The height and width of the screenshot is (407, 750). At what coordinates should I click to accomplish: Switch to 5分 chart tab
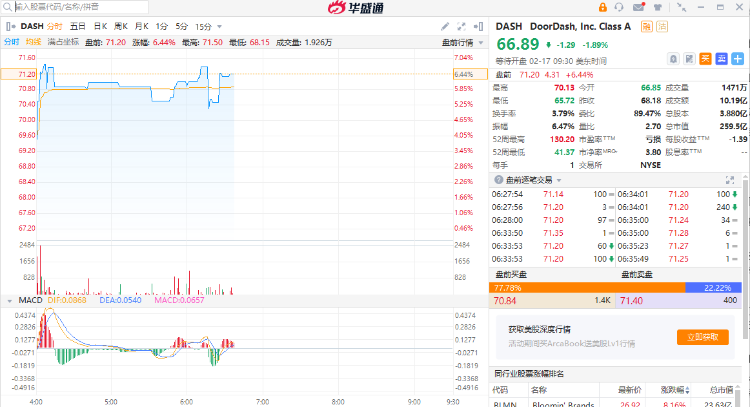click(x=181, y=26)
